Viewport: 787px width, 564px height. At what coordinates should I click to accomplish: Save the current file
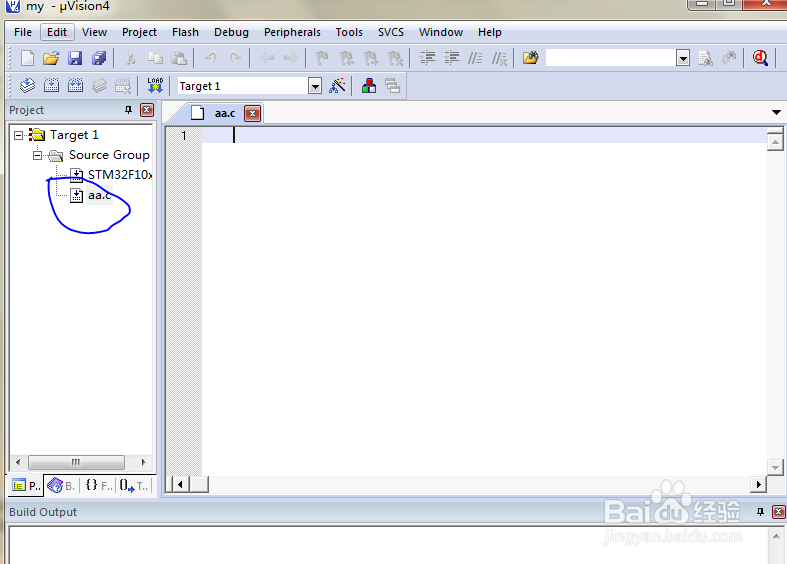point(75,58)
